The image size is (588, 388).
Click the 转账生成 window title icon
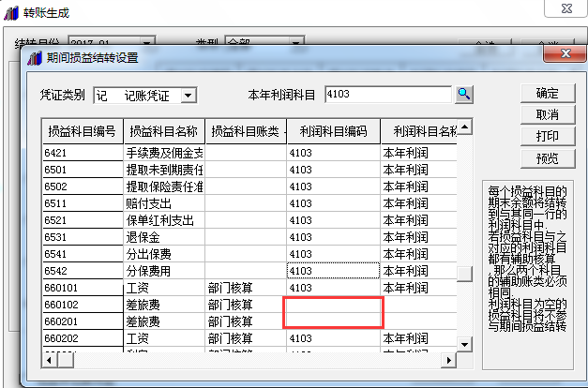click(x=11, y=13)
